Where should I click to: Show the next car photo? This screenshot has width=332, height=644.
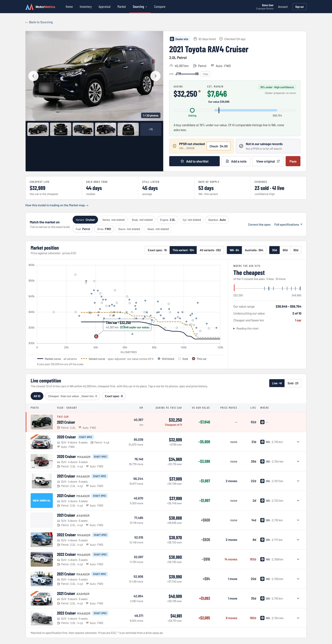pyautogui.click(x=155, y=76)
